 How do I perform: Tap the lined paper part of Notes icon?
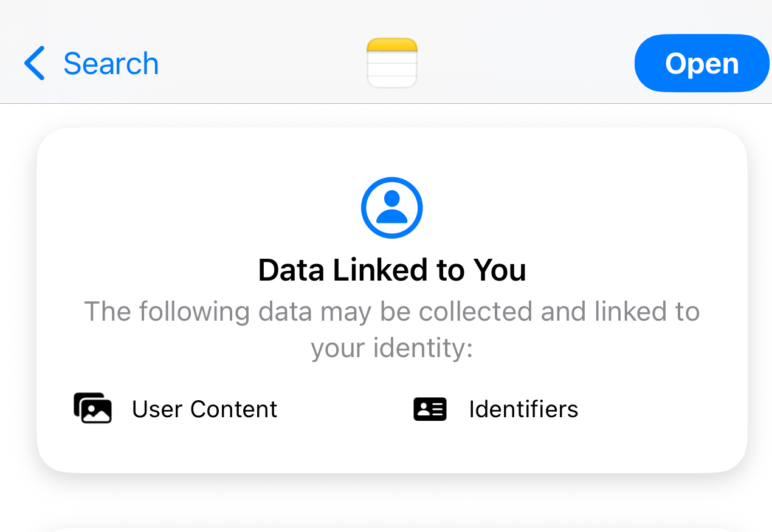[392, 70]
